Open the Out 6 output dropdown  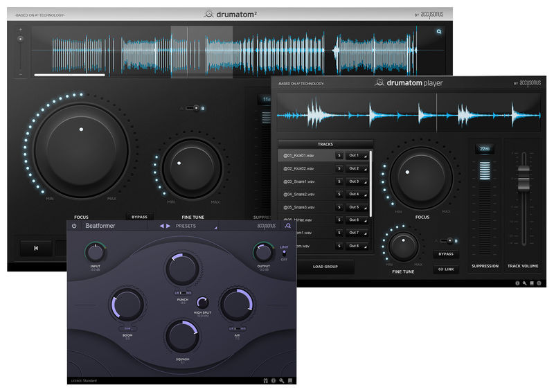click(x=357, y=220)
